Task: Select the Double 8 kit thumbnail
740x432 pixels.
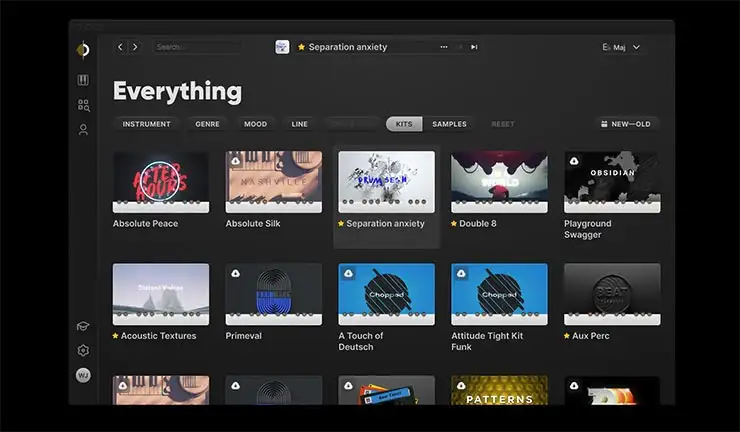Action: (x=499, y=182)
